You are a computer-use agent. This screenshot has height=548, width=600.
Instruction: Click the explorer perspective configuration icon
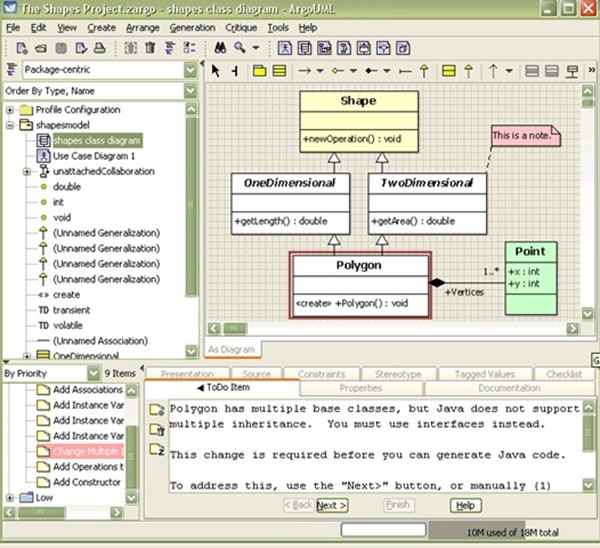pos(11,70)
